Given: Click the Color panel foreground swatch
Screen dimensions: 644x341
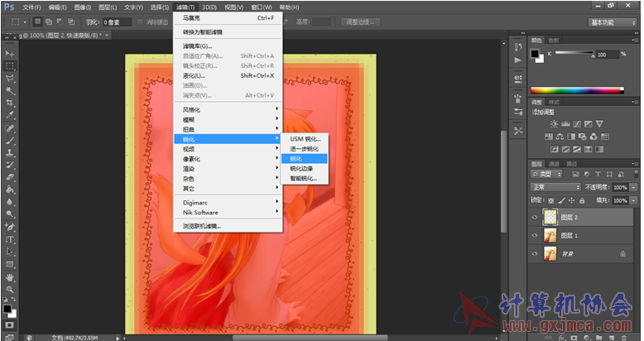Looking at the screenshot, I should tap(535, 54).
